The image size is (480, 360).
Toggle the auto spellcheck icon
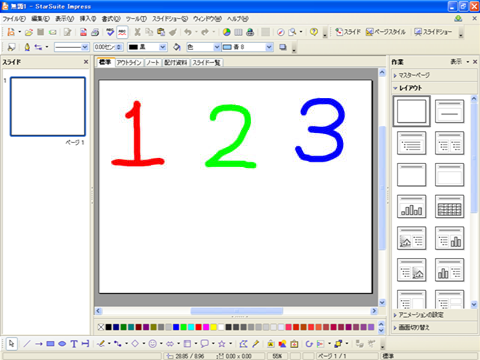pyautogui.click(x=122, y=32)
